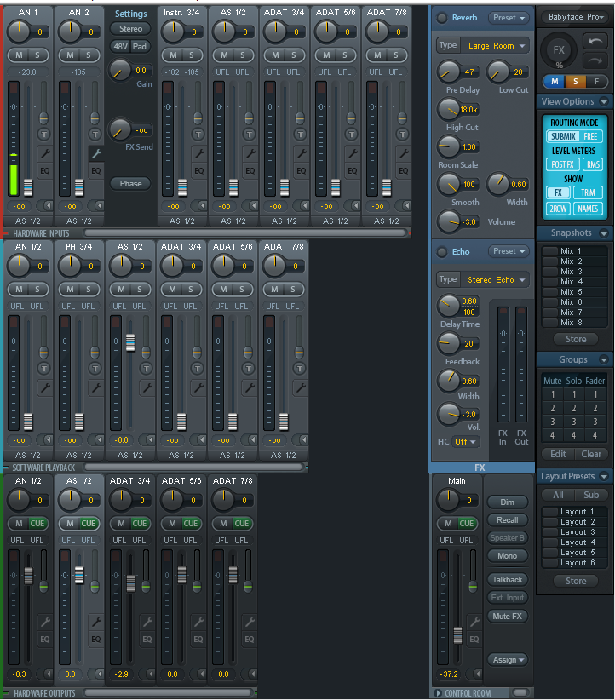The width and height of the screenshot is (615, 700).
Task: Click T button on ADAT 7/8 playback channel
Action: coord(299,368)
